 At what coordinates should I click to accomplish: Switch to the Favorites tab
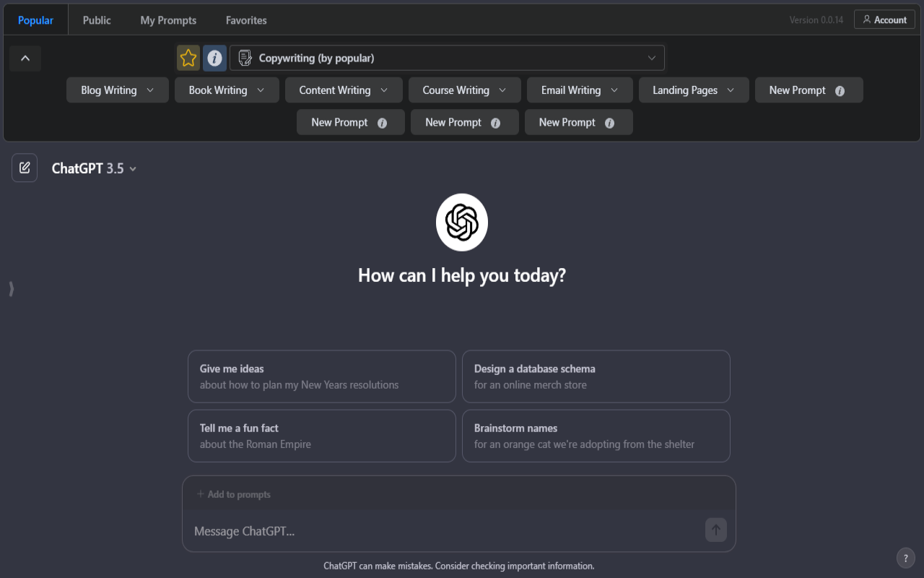pos(246,20)
